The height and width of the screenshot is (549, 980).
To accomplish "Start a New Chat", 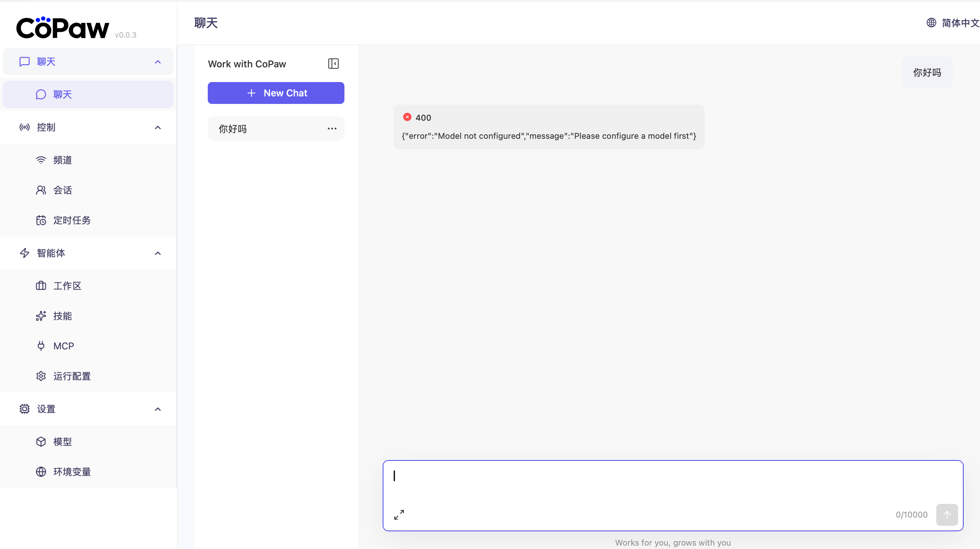I will point(276,93).
